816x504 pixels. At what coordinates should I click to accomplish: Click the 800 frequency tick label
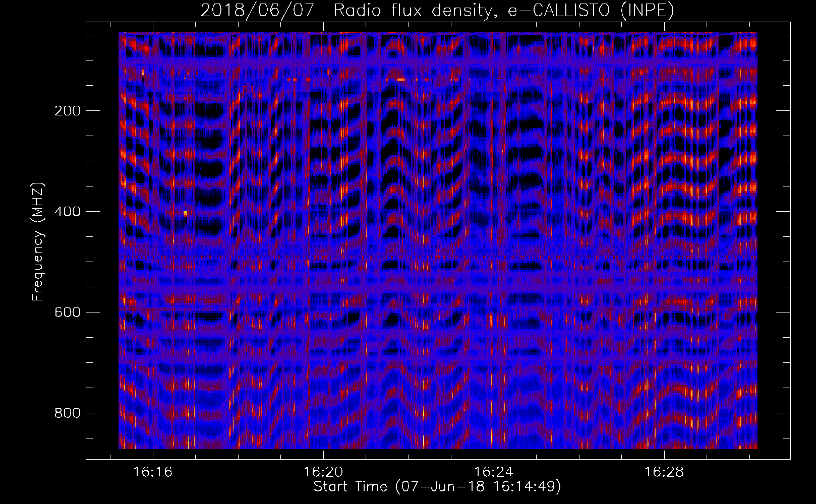(67, 413)
